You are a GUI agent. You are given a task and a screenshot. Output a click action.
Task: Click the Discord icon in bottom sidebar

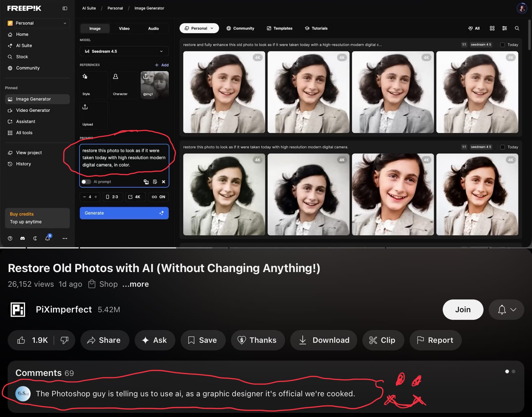click(x=23, y=238)
